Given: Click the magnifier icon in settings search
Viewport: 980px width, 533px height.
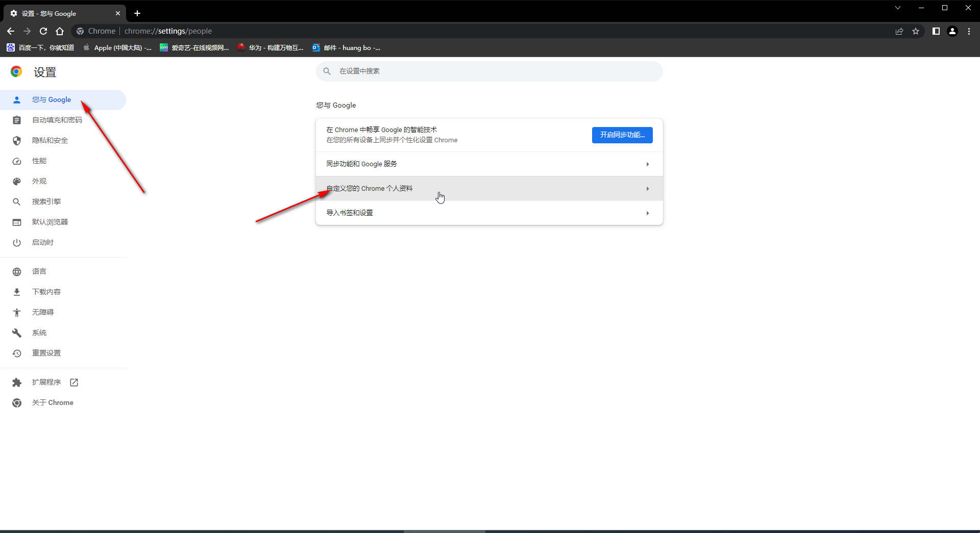Looking at the screenshot, I should (x=327, y=71).
